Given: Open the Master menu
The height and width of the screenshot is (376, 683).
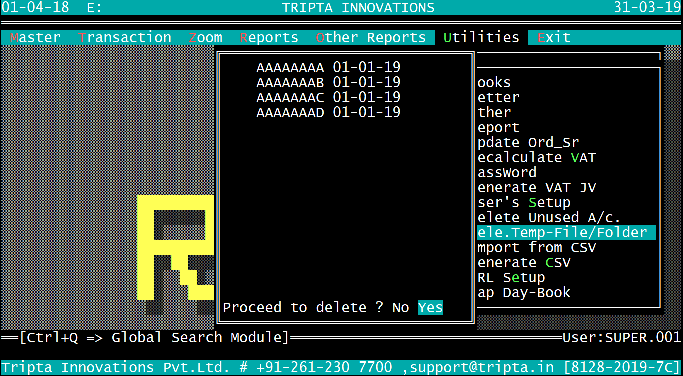Looking at the screenshot, I should coord(35,37).
